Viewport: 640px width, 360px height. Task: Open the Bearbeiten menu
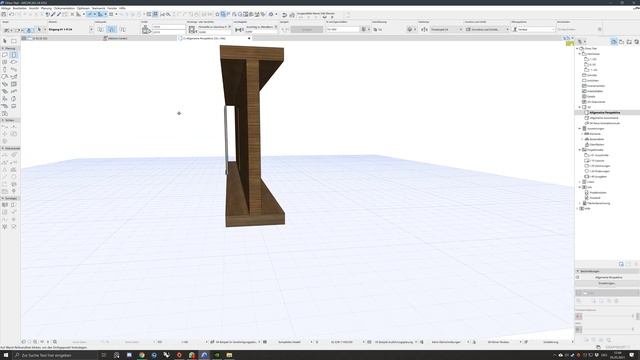20,8
